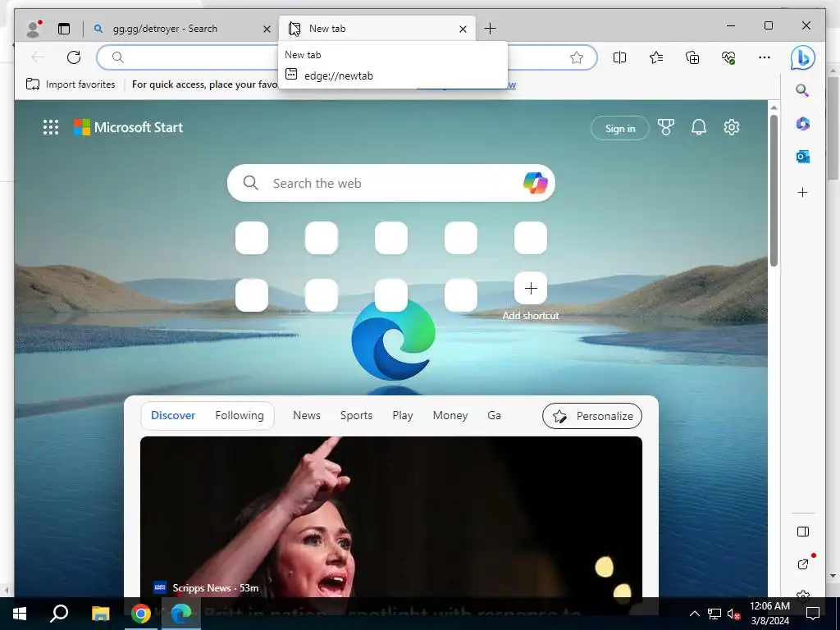Open the Microsoft 365 sidebar icon
Viewport: 840px width, 630px height.
802,124
